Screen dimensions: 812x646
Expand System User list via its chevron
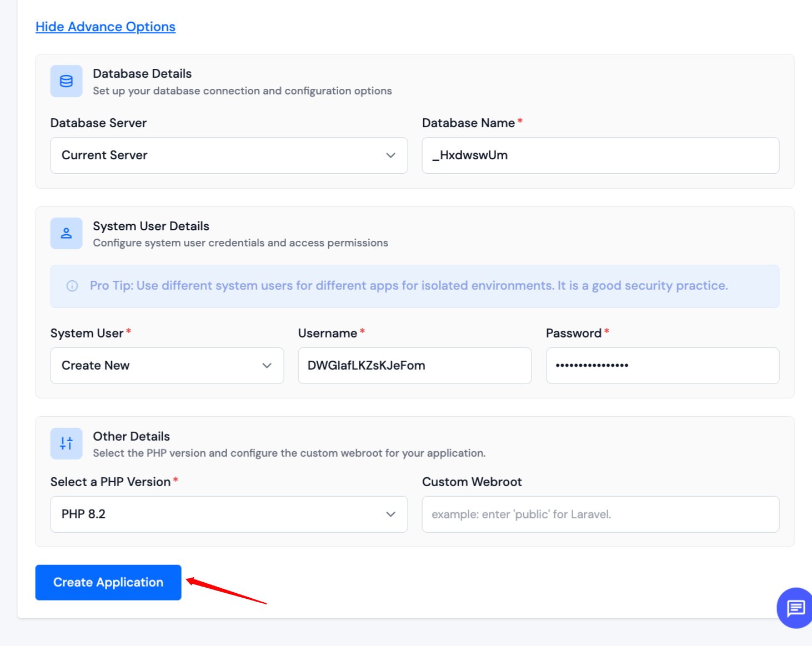point(267,366)
